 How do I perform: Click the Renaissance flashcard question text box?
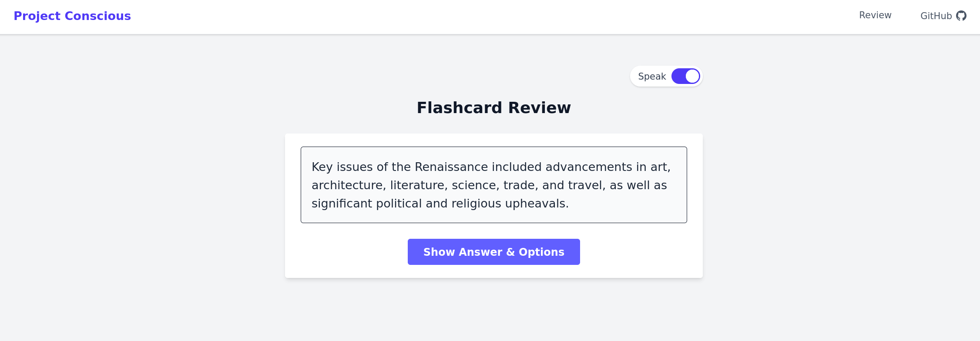(493, 185)
